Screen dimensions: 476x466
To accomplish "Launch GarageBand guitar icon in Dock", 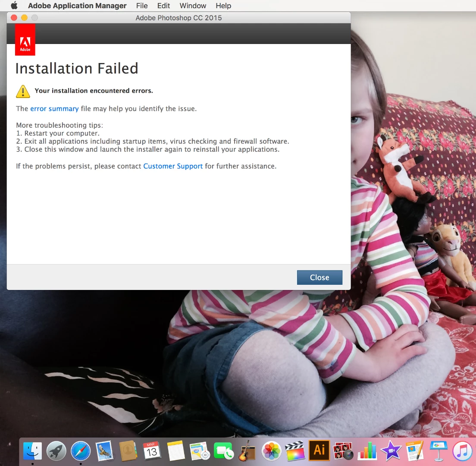I will (247, 451).
